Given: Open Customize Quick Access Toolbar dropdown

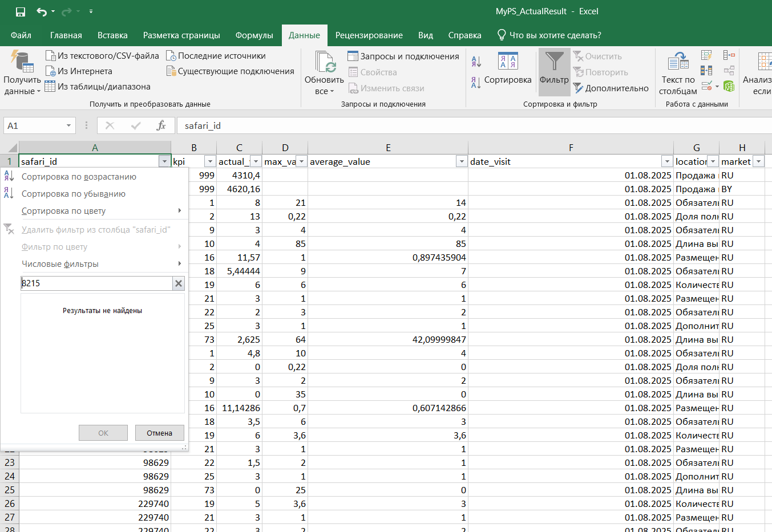Looking at the screenshot, I should click(x=91, y=11).
